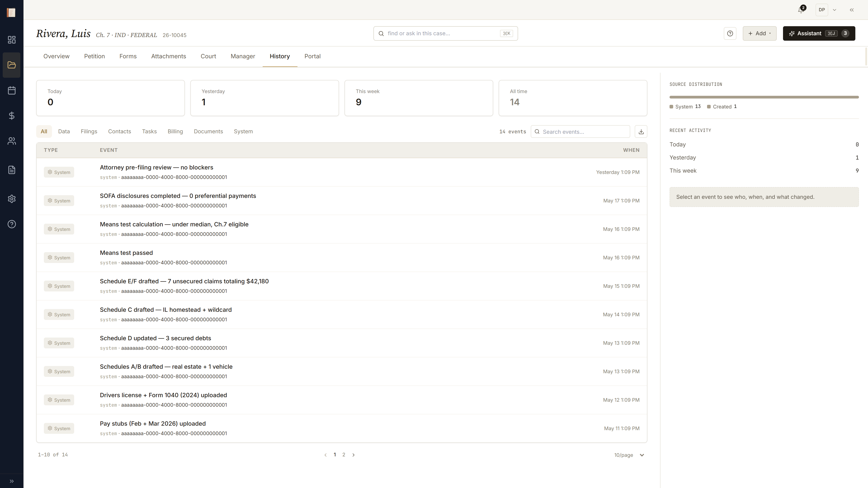Click the System legend swatch

tap(671, 107)
